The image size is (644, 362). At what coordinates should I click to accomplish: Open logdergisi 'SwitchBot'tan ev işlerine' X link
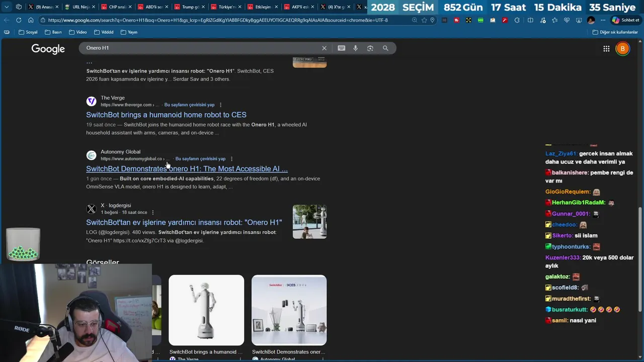[184, 223]
